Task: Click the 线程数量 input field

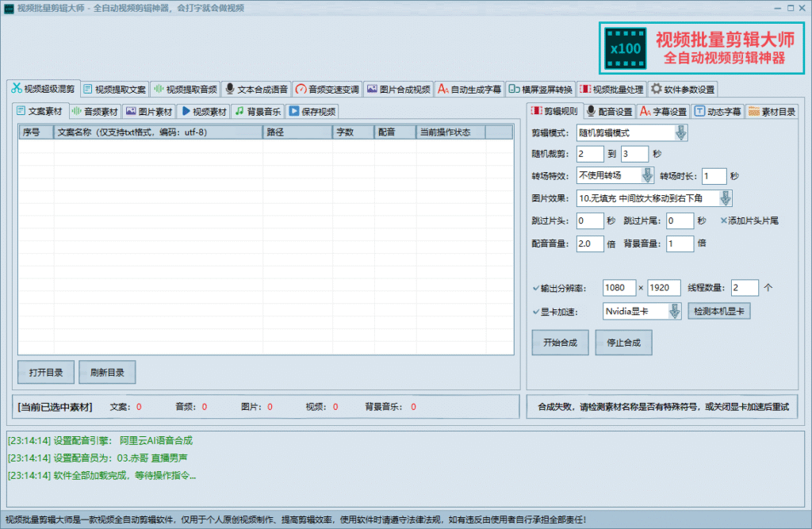Action: pyautogui.click(x=744, y=288)
